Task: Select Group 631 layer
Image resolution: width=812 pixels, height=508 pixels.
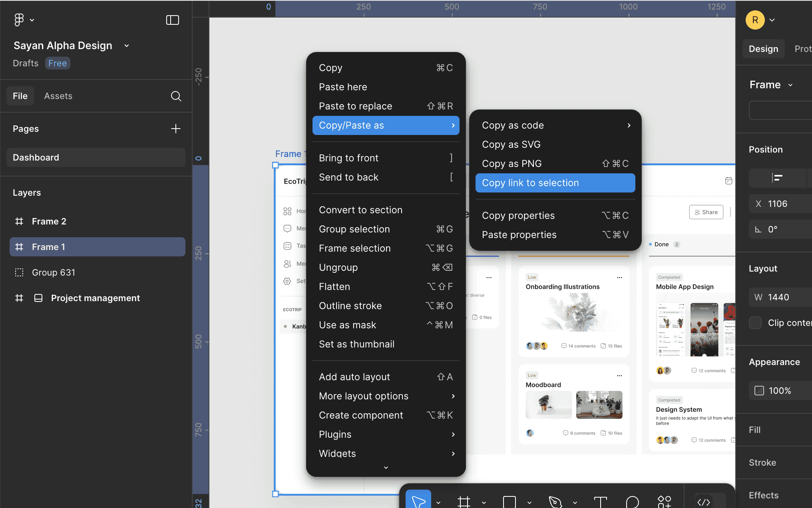Action: (x=54, y=272)
